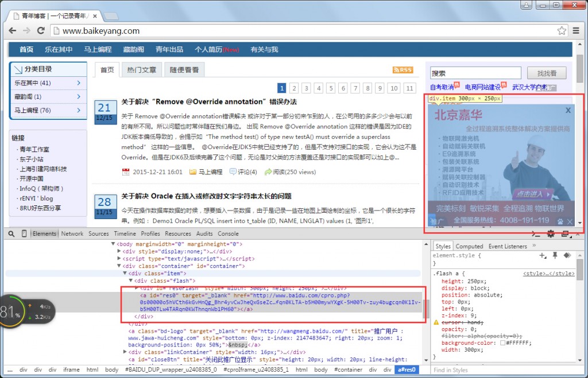Add a new style rule
Screen dimensions: 588x378
click(543, 255)
